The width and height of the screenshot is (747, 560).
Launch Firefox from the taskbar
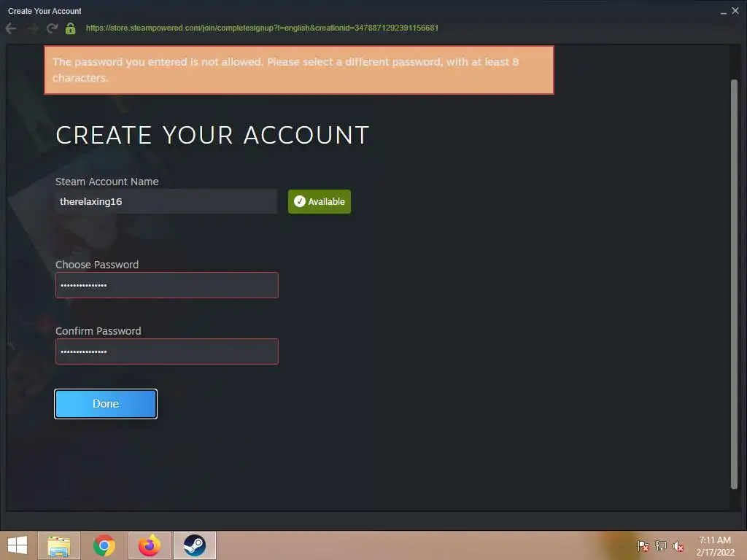[x=150, y=545]
